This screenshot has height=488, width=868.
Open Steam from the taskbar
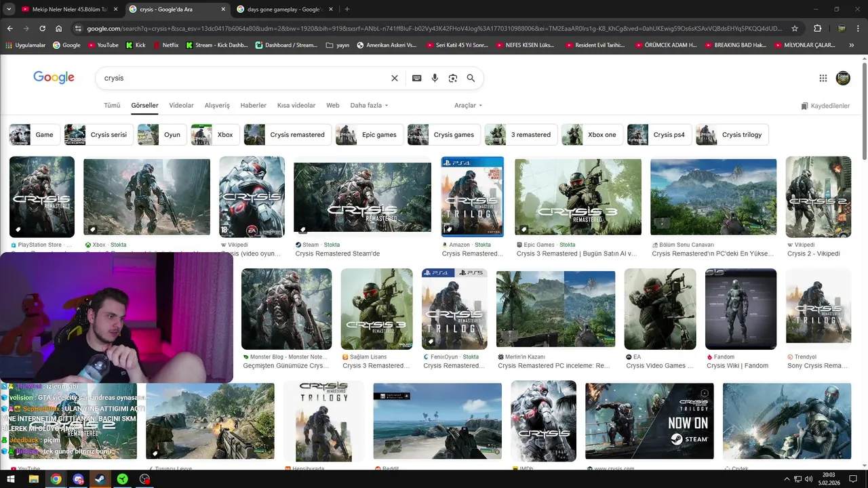[x=100, y=479]
